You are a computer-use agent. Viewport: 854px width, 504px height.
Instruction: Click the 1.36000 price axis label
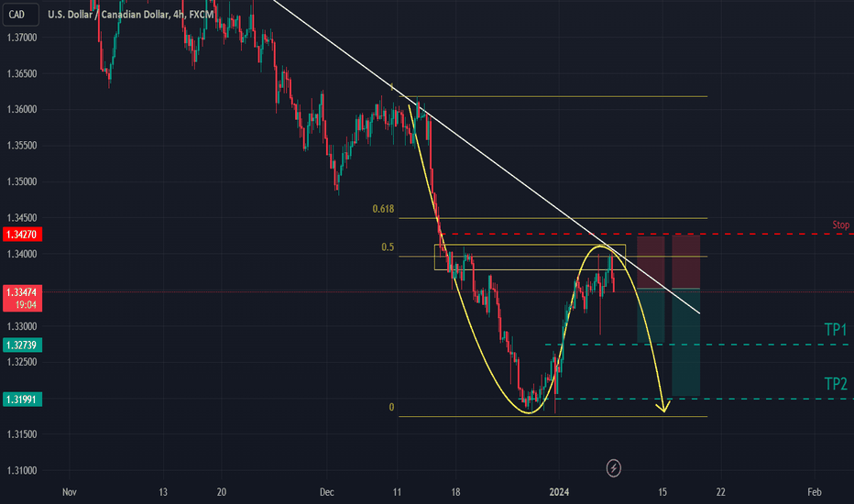(x=22, y=110)
